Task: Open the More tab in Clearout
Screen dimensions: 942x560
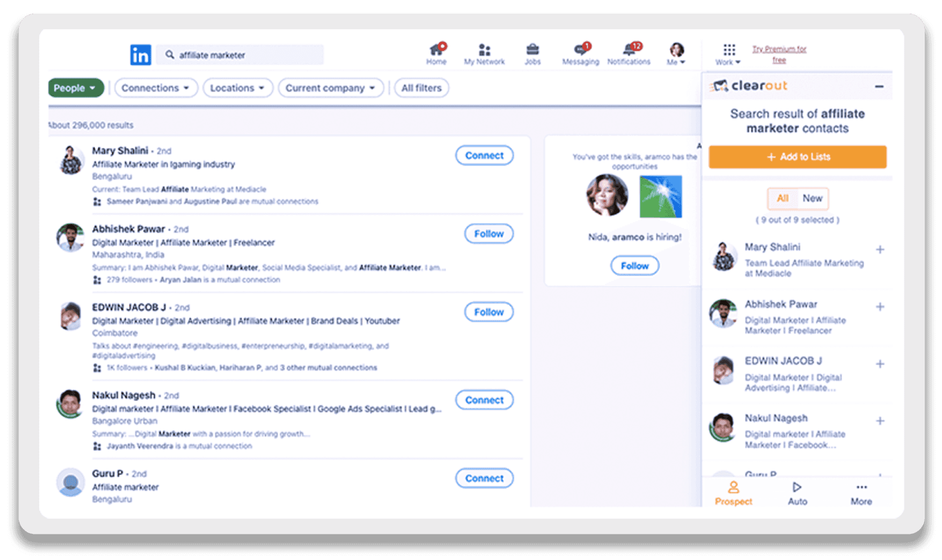Action: tap(861, 494)
